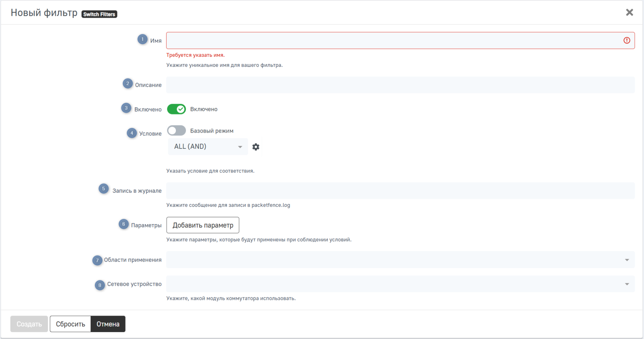Click step badge 4 next to Условие
This screenshot has height=339, width=644.
132,133
